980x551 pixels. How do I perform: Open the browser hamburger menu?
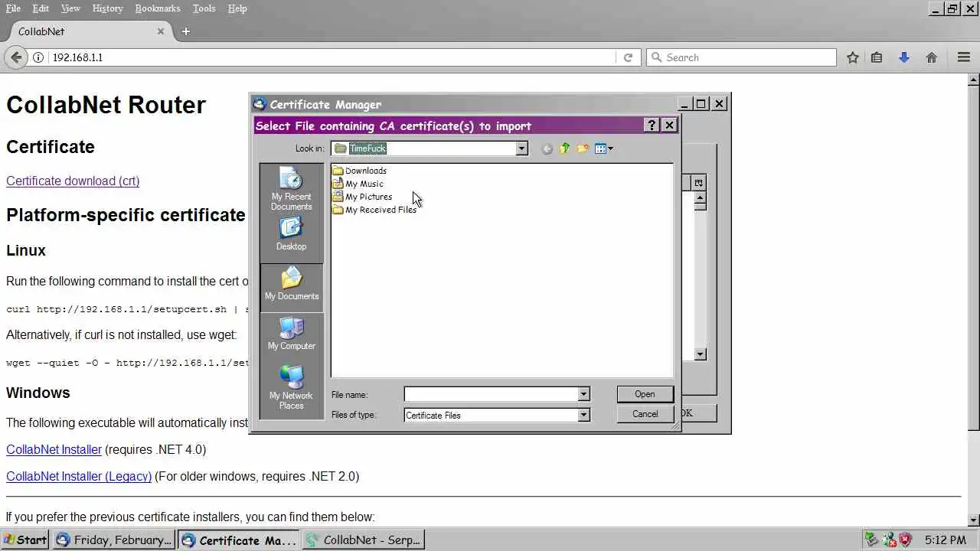(964, 57)
